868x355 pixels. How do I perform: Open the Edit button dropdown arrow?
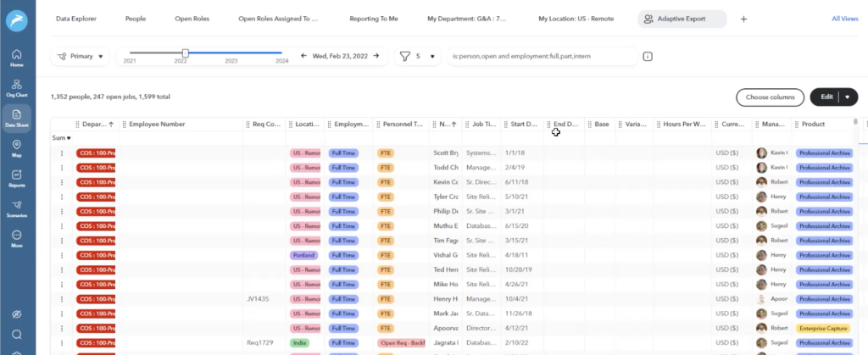tap(848, 97)
